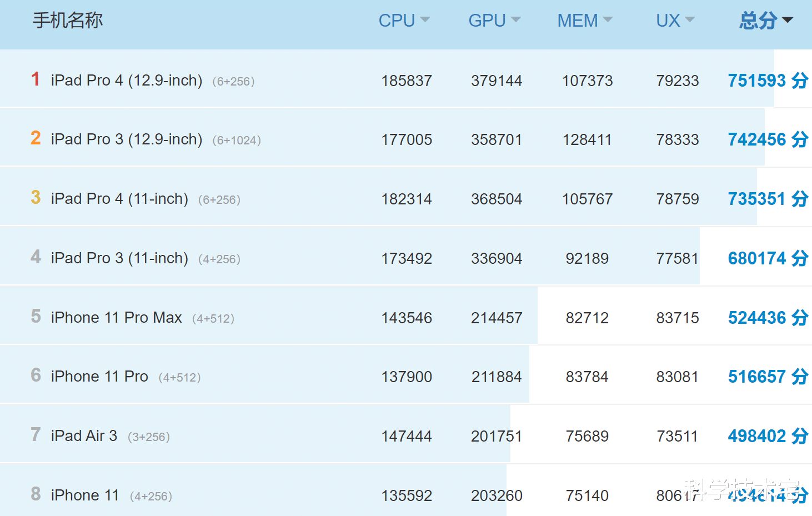Select total score 735351 分

[x=768, y=199]
